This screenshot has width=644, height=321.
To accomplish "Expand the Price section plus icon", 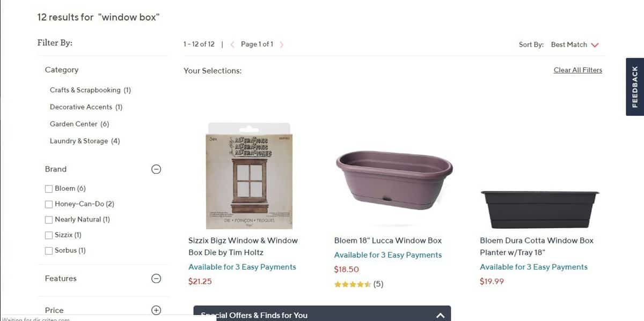I will click(x=156, y=310).
